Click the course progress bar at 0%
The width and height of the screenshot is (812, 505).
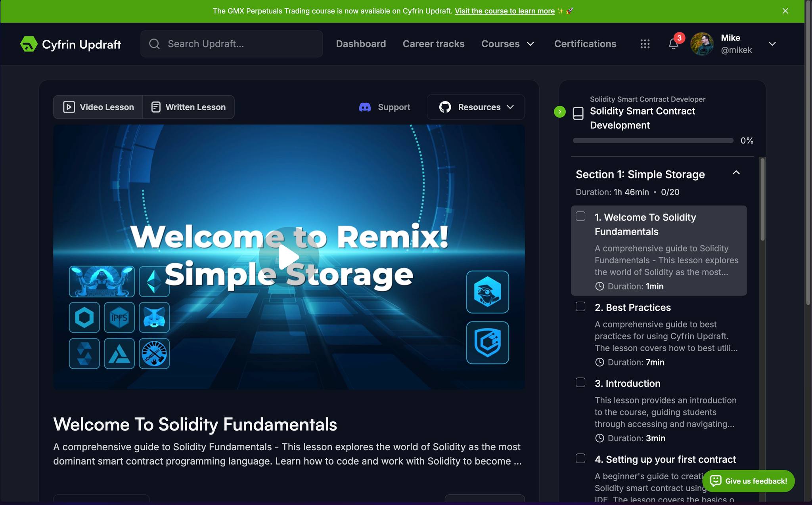(653, 140)
